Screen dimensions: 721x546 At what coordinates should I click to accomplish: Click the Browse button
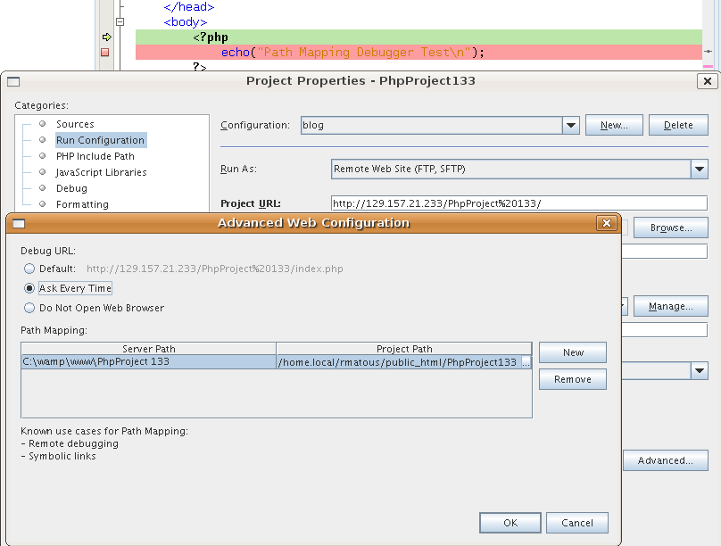pyautogui.click(x=671, y=228)
